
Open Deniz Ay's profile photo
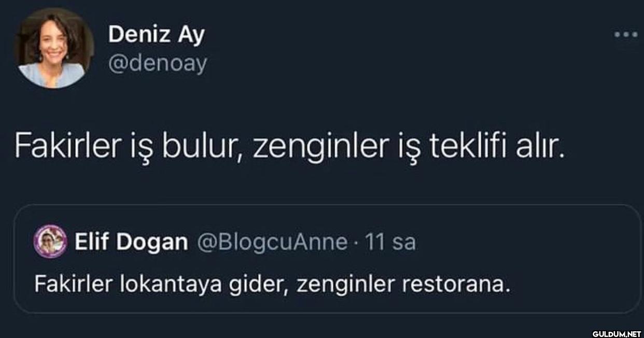coord(54,48)
